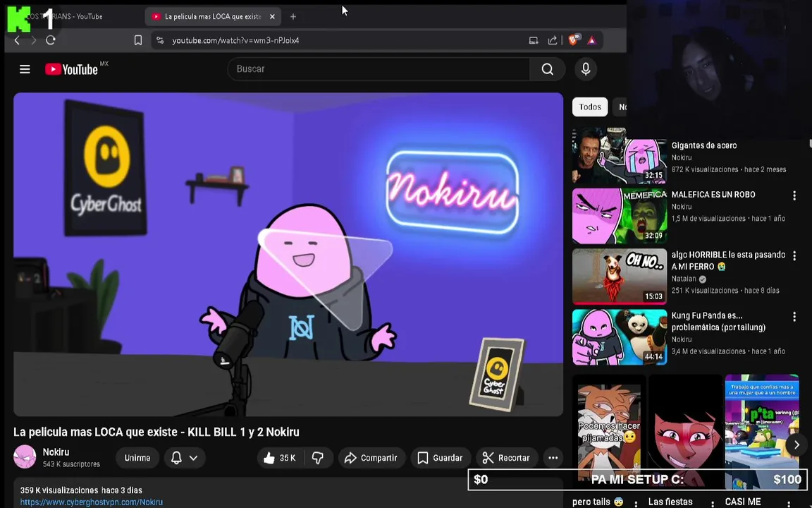Open MALEFICA ES UN ROBO thumbnail
This screenshot has height=508, width=812.
pyautogui.click(x=620, y=216)
